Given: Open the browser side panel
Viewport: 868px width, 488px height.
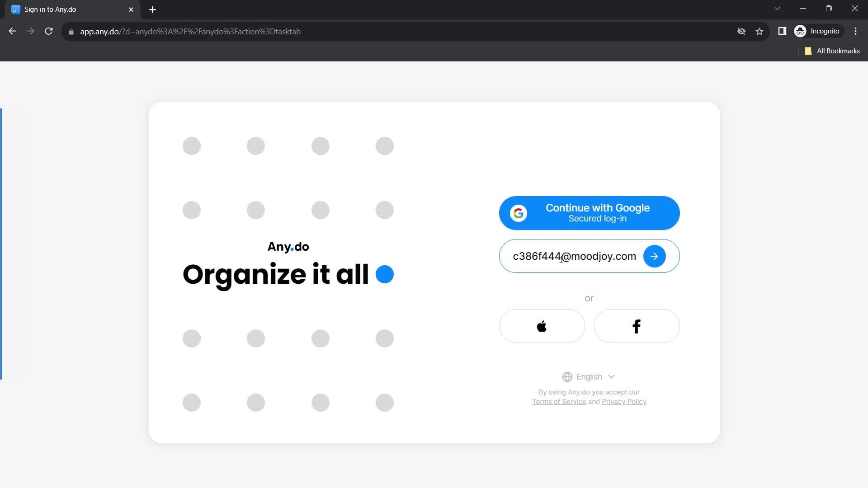Looking at the screenshot, I should (x=782, y=31).
